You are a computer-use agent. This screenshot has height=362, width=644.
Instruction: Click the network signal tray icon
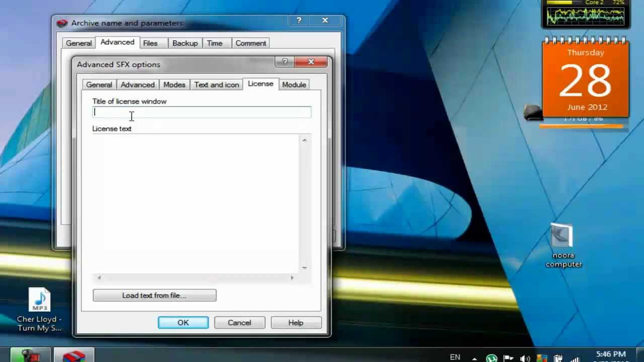[575, 359]
